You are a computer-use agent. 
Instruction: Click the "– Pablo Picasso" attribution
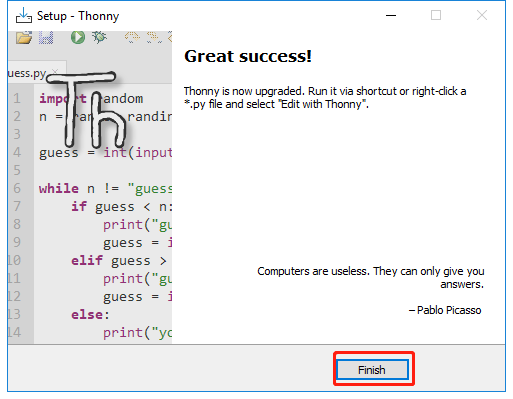coord(445,310)
